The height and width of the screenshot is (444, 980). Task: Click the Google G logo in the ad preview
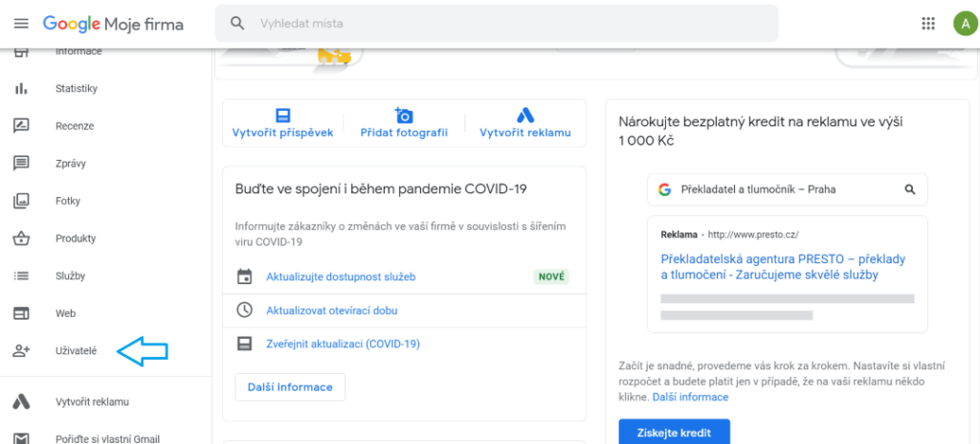pyautogui.click(x=664, y=189)
